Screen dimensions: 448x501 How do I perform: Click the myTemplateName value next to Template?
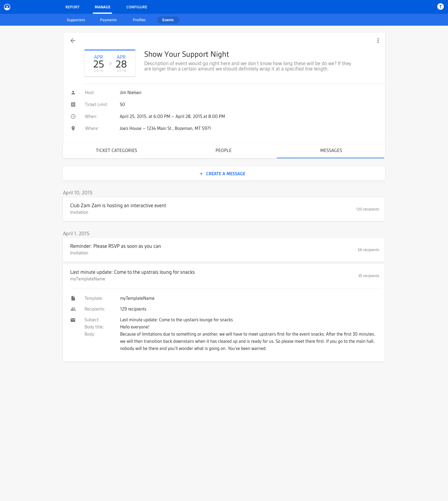[137, 298]
